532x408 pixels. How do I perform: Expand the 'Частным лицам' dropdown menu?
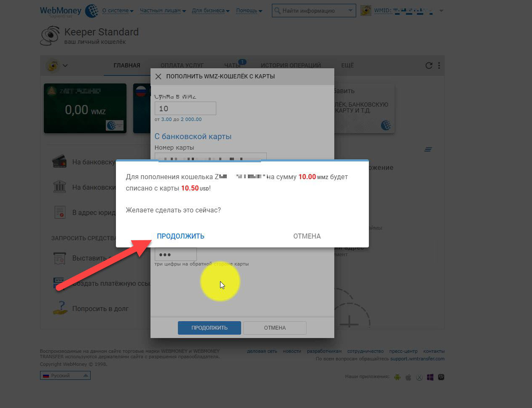(162, 11)
